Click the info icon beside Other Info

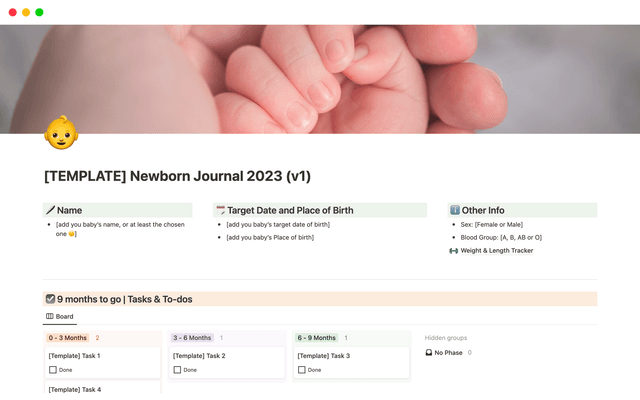[x=454, y=210]
